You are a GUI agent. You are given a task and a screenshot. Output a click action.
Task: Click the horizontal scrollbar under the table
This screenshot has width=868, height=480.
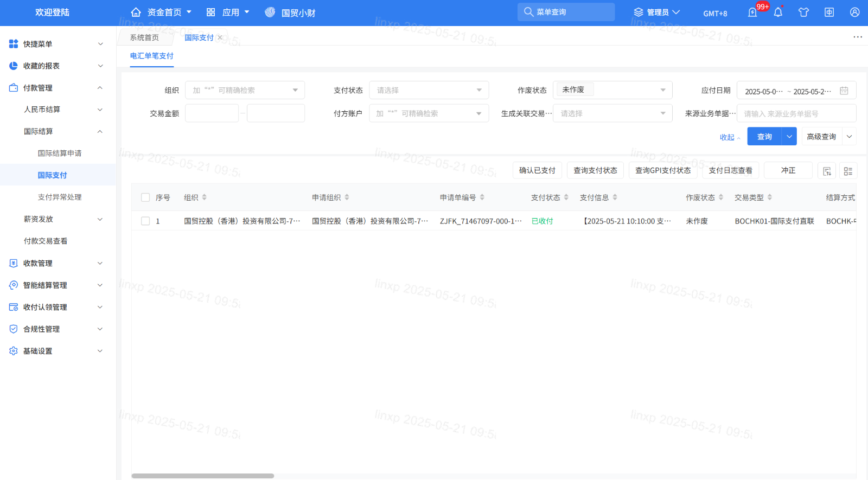tap(202, 476)
